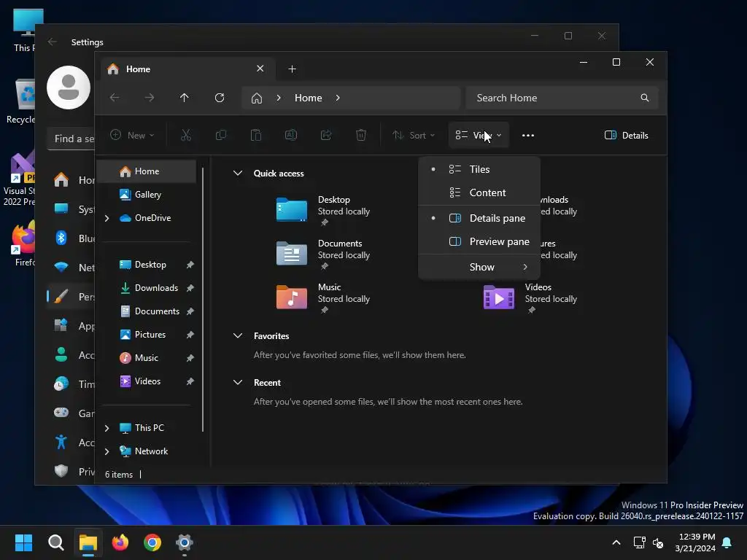747x560 pixels.
Task: Open the Videos folder tile in Quick access
Action: tap(531, 298)
